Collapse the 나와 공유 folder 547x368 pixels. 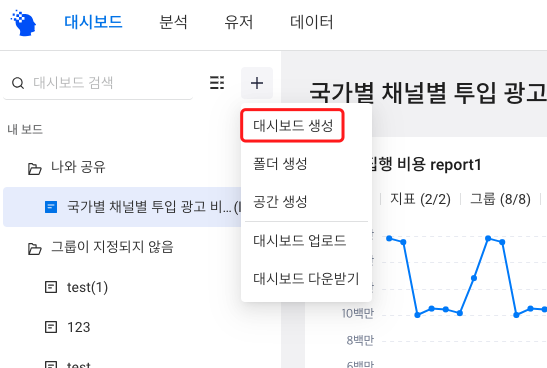[x=78, y=167]
